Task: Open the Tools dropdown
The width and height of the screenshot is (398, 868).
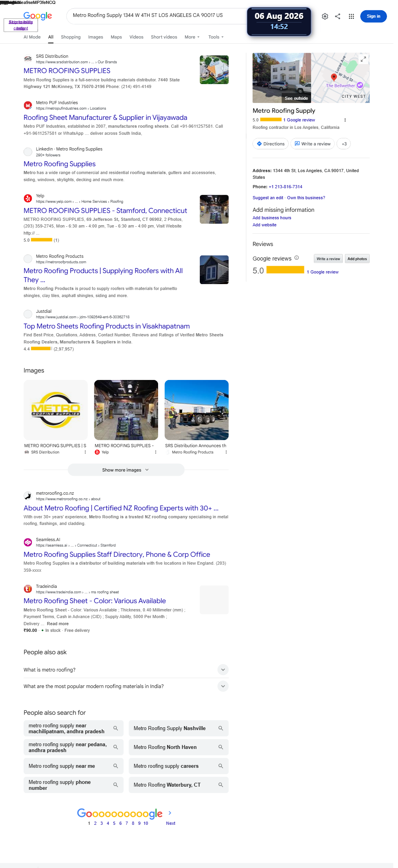Action: (x=216, y=37)
